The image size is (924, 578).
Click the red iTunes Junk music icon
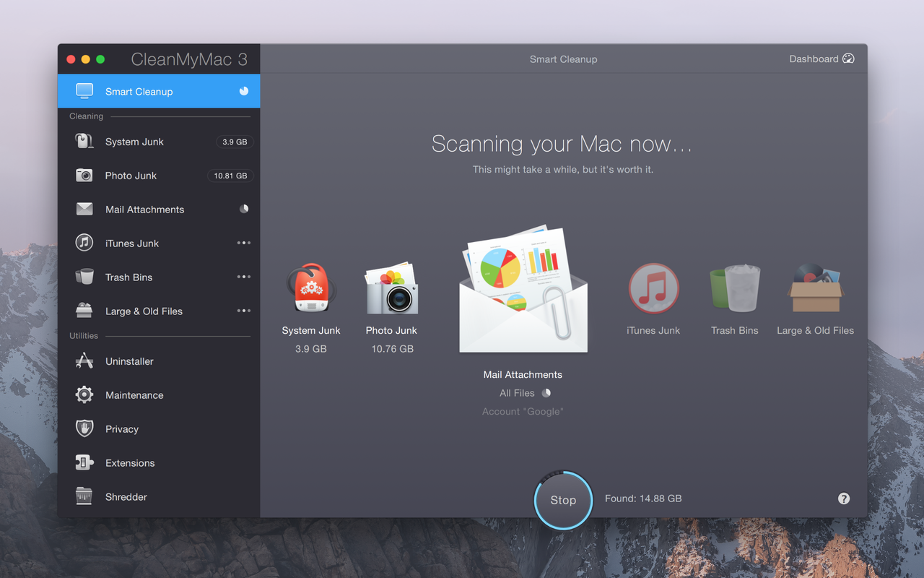pyautogui.click(x=653, y=288)
